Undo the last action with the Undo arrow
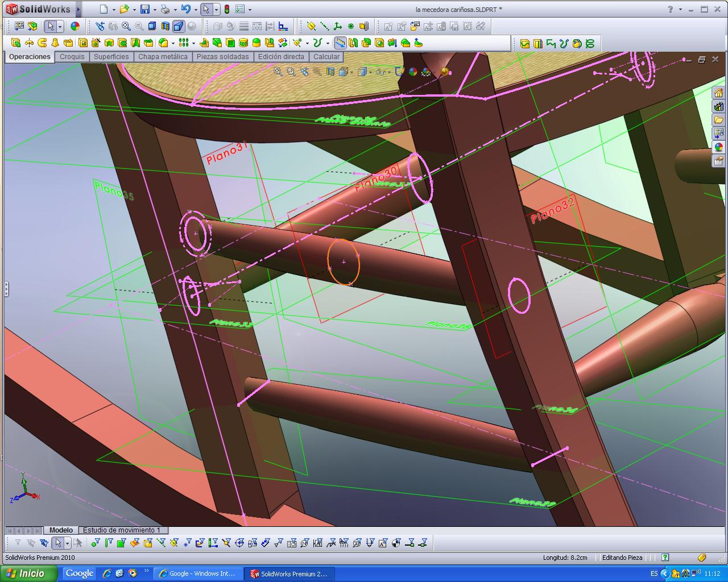This screenshot has height=582, width=728. tap(185, 9)
